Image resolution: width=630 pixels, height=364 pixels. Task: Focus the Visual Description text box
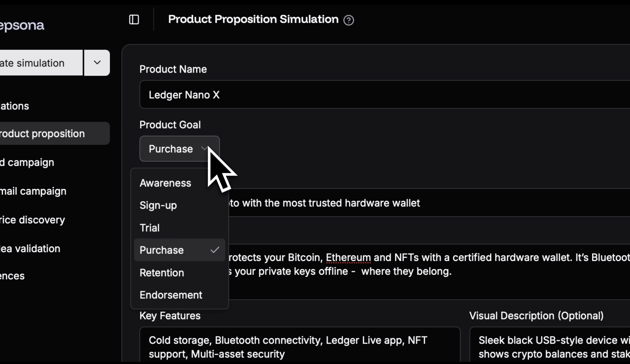click(550, 347)
